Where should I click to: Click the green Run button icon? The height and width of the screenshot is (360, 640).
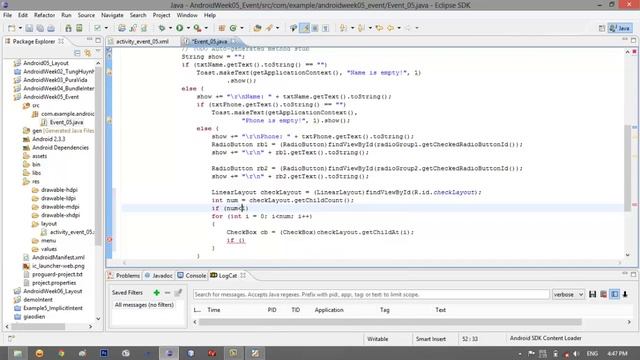(x=180, y=28)
